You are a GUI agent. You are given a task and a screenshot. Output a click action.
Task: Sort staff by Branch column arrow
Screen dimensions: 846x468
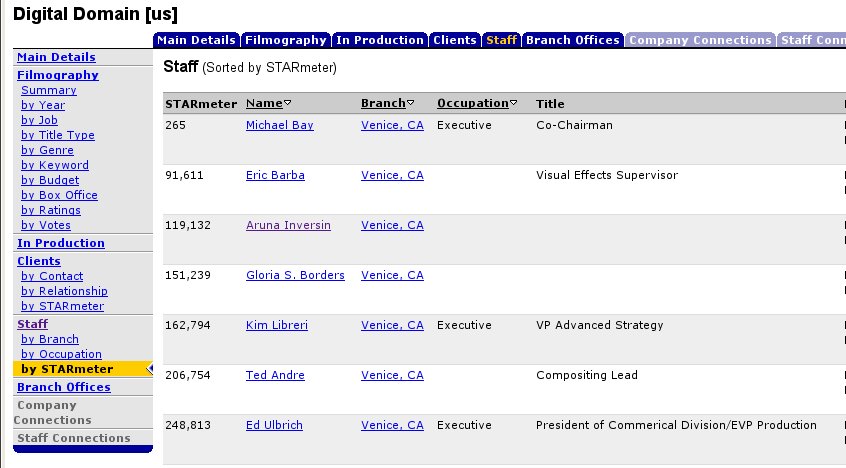[411, 104]
